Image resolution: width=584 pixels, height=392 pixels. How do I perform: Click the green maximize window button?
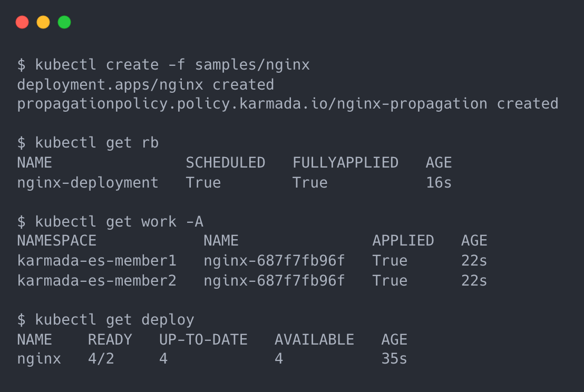pyautogui.click(x=64, y=22)
